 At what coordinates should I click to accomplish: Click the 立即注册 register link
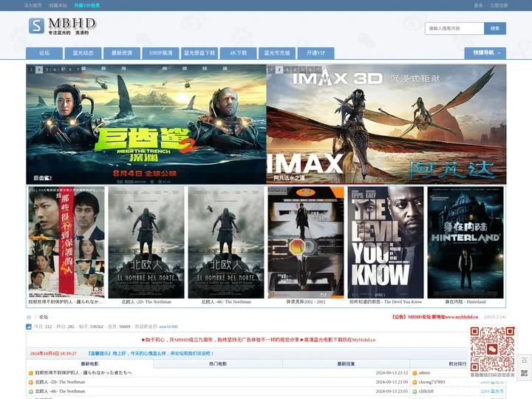pyautogui.click(x=499, y=5)
